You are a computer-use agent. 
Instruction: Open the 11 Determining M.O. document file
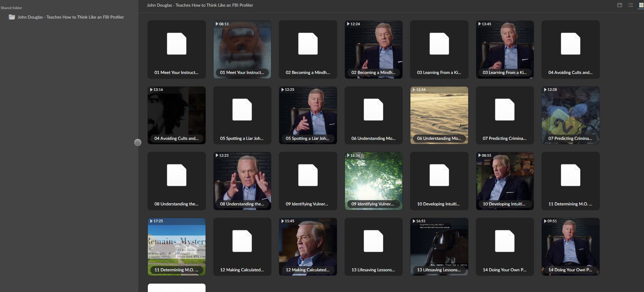coord(570,181)
